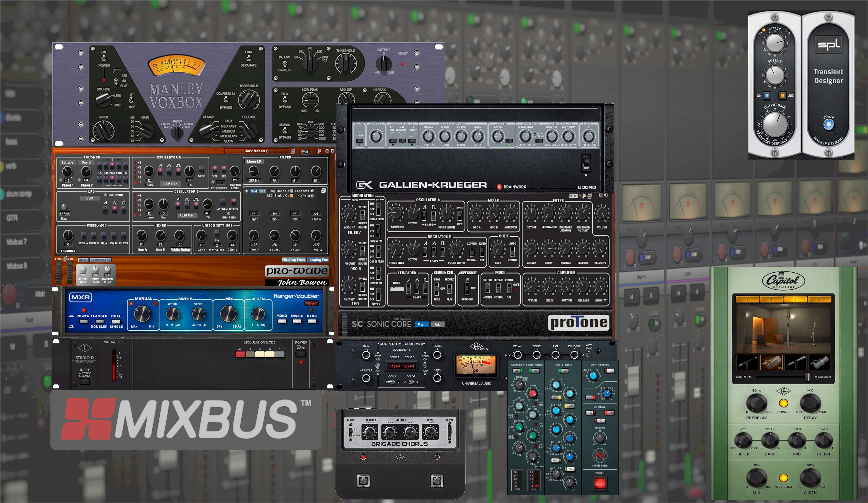Click the proTone settings icon beside Omni
This screenshot has height=503, width=868.
click(584, 196)
